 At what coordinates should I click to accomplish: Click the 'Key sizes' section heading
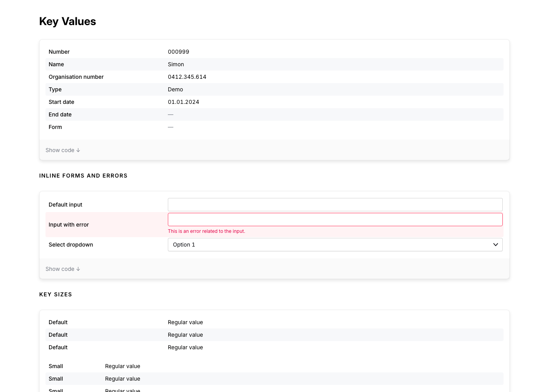(56, 294)
